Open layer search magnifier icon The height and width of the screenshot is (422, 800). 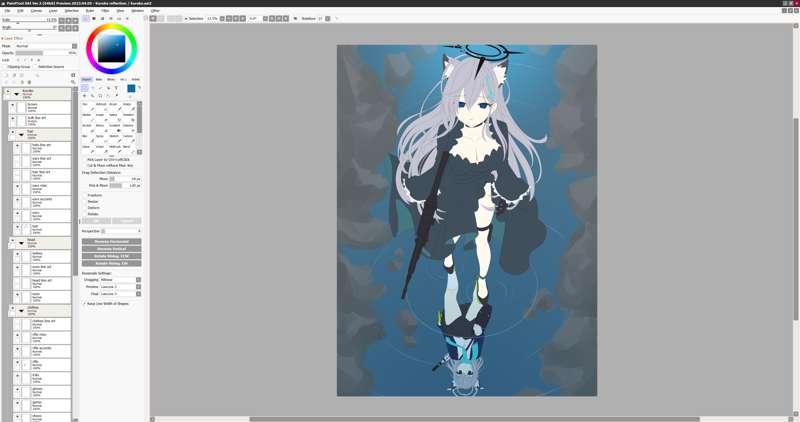pos(73,82)
